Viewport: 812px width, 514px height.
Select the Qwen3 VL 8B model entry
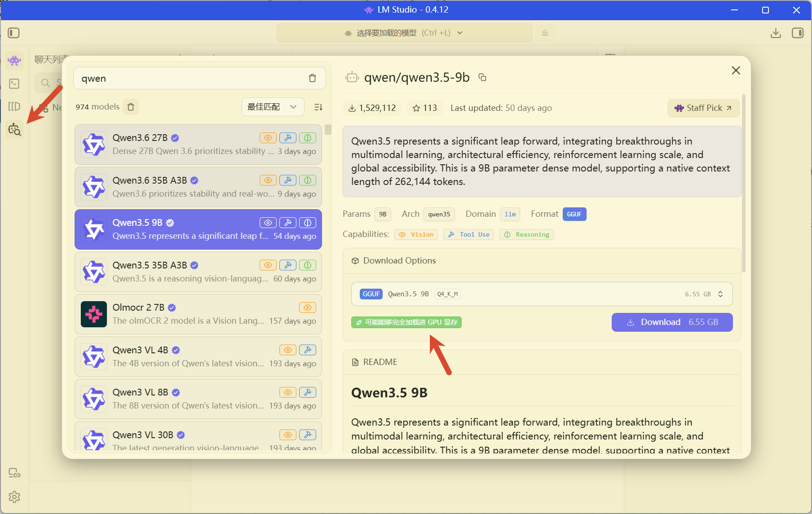coord(198,399)
